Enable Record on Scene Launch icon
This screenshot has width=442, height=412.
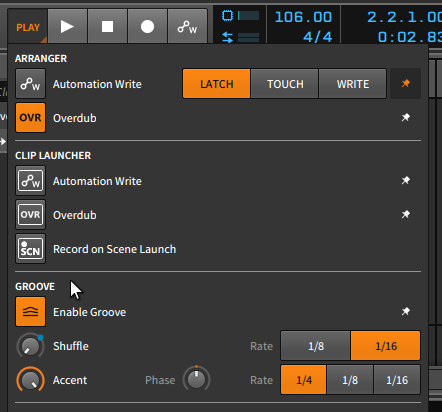(30, 249)
